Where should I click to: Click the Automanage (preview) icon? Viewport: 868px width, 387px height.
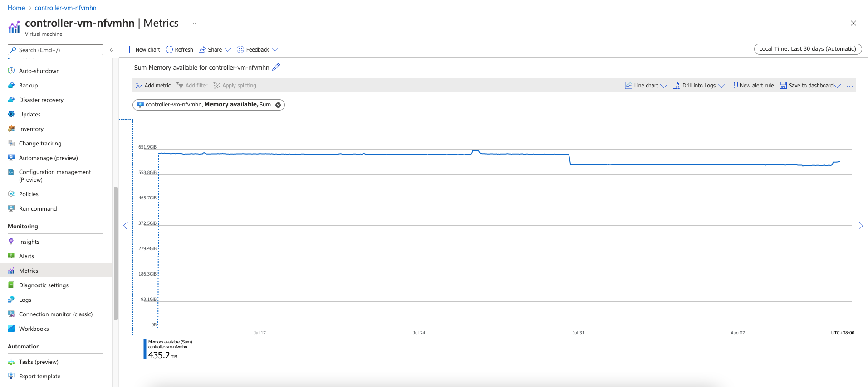click(x=11, y=158)
